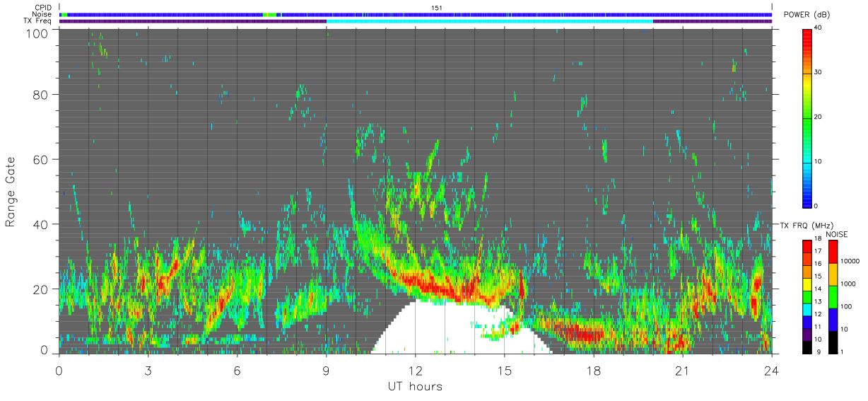Click the 18 tick on UT hours axis
This screenshot has height=401, width=868.
pos(593,371)
